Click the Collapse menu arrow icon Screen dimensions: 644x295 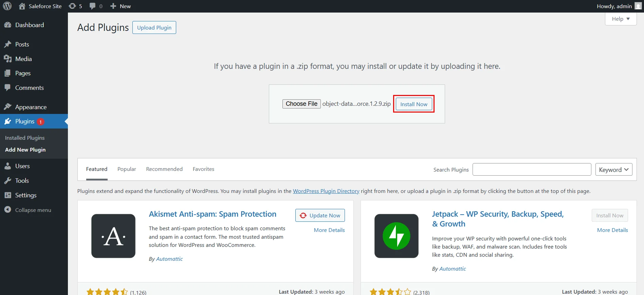pyautogui.click(x=7, y=210)
